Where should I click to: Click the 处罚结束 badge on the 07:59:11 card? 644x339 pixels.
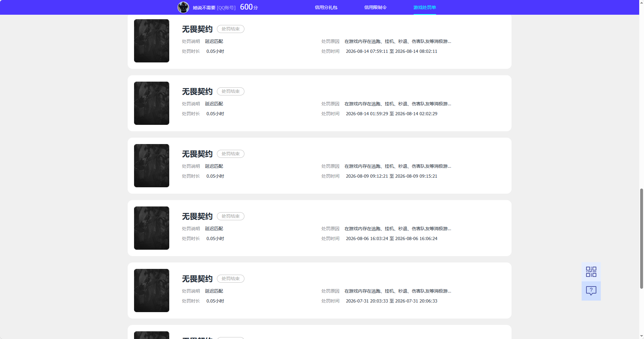point(231,29)
